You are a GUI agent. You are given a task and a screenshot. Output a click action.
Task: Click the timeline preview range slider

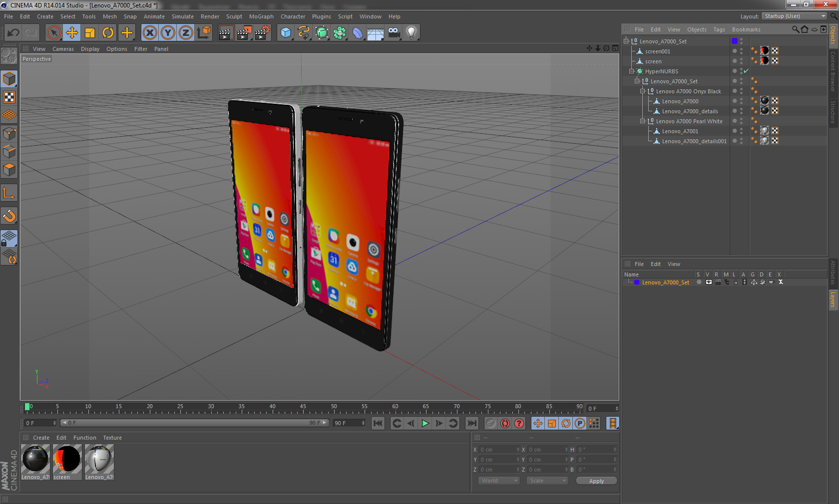195,423
